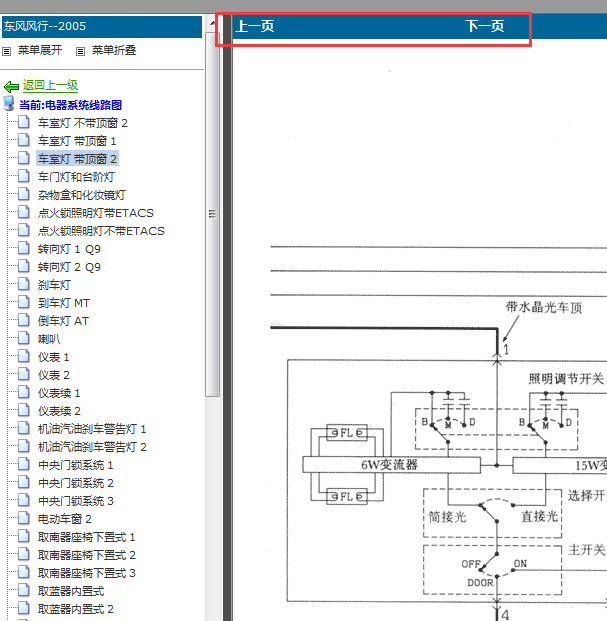
Task: Click the 菜单折叠 list icon
Action: click(x=80, y=51)
